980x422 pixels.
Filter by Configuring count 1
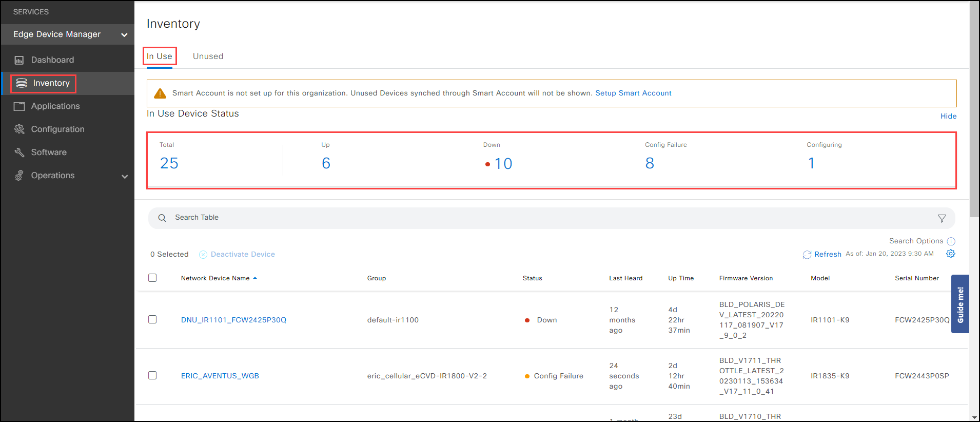[811, 163]
